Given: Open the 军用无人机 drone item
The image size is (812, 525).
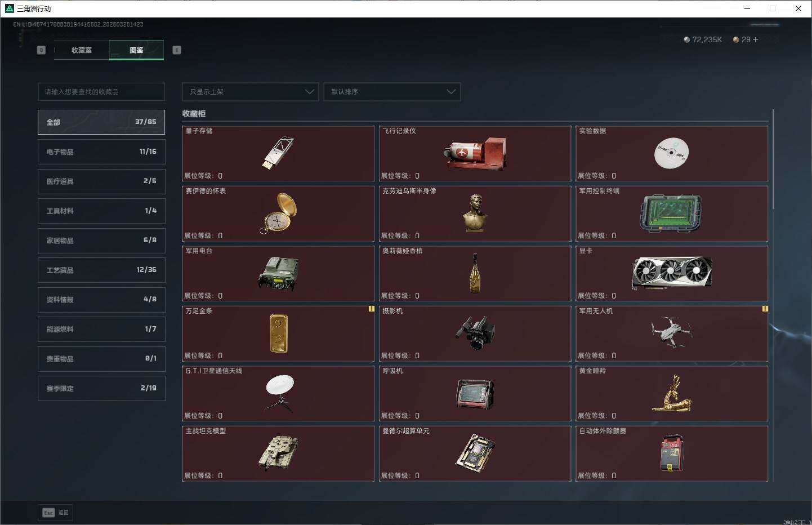Looking at the screenshot, I should coord(672,333).
